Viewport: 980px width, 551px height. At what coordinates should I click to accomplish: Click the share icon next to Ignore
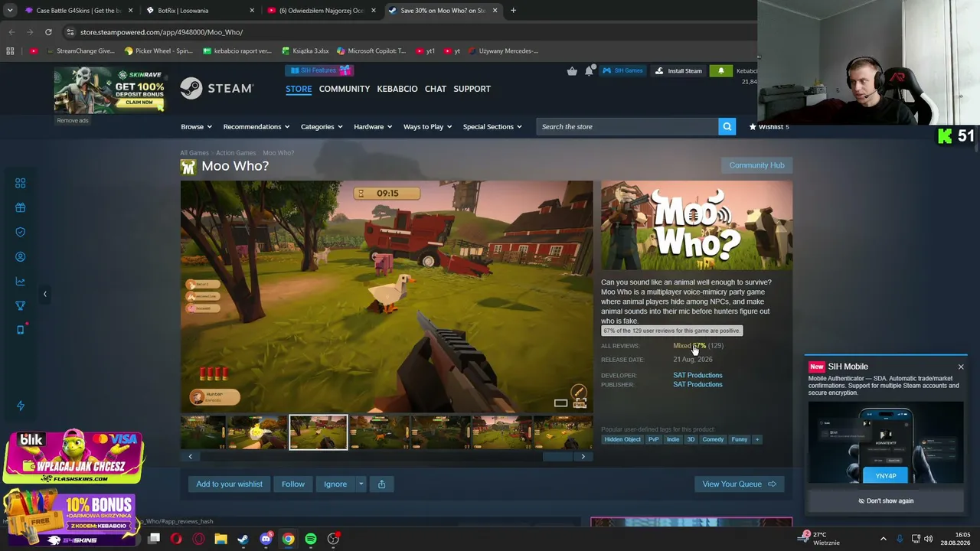click(381, 484)
